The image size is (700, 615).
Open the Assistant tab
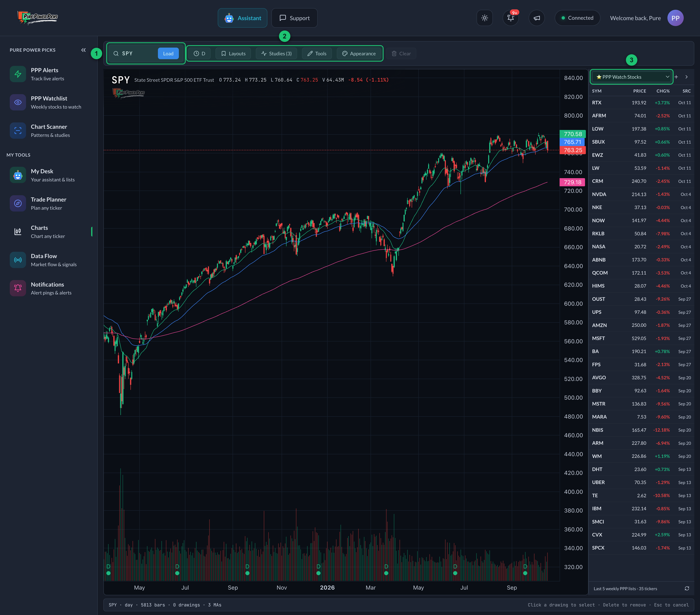click(243, 18)
